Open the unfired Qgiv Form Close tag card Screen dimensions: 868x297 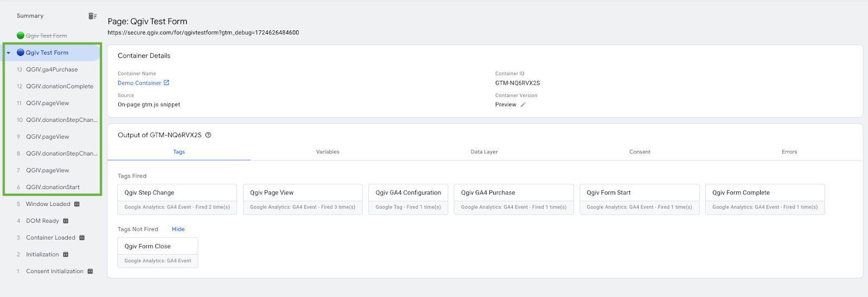(158, 253)
